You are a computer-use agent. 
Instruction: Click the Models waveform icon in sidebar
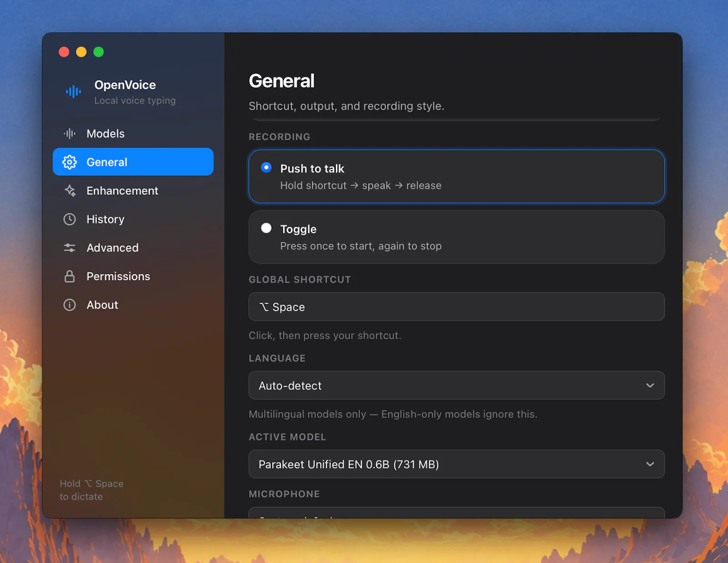click(70, 133)
